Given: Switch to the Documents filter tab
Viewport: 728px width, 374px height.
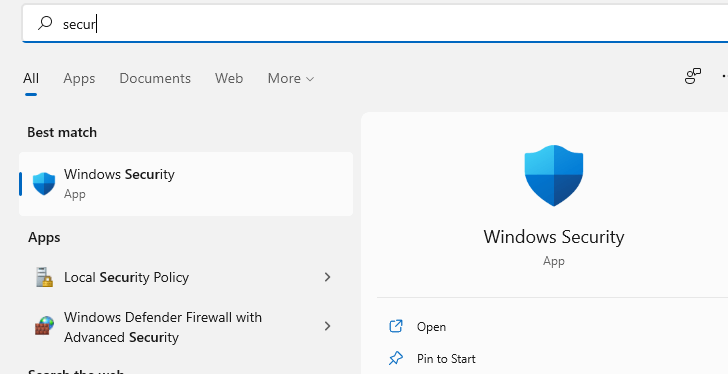Looking at the screenshot, I should tap(155, 78).
